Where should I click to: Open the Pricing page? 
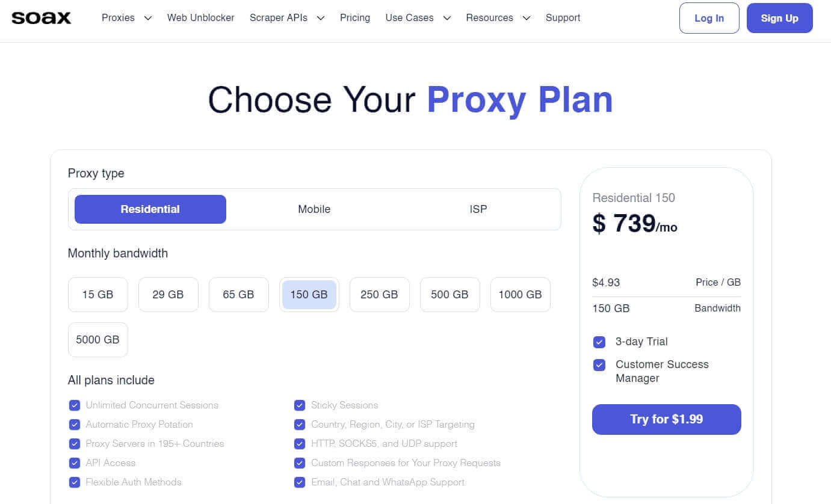(x=355, y=18)
